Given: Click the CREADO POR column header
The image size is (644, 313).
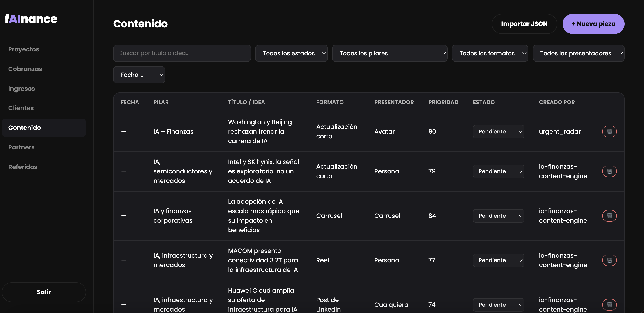Looking at the screenshot, I should pos(557,102).
